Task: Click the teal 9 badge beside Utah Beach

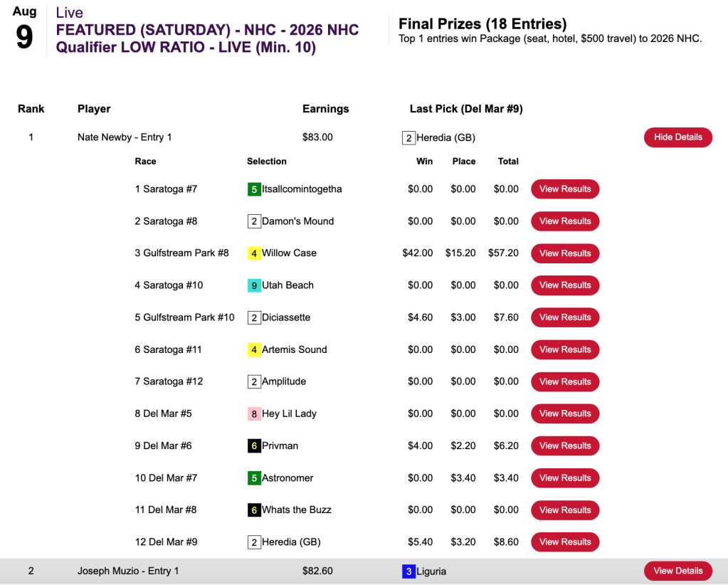Action: click(x=254, y=285)
